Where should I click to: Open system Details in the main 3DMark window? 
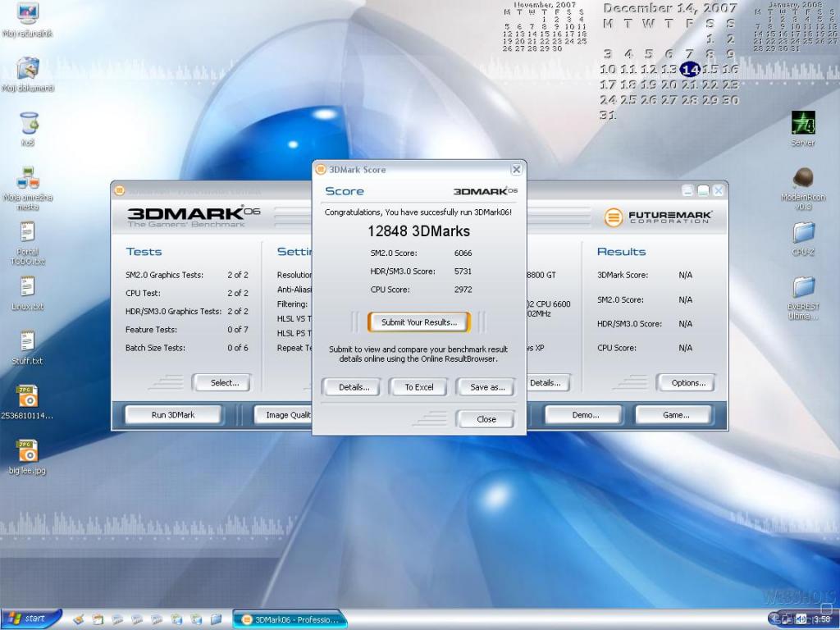[x=546, y=382]
